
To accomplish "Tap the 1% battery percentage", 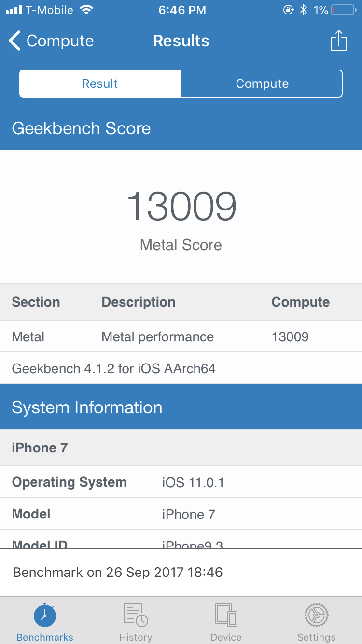I will (x=320, y=10).
